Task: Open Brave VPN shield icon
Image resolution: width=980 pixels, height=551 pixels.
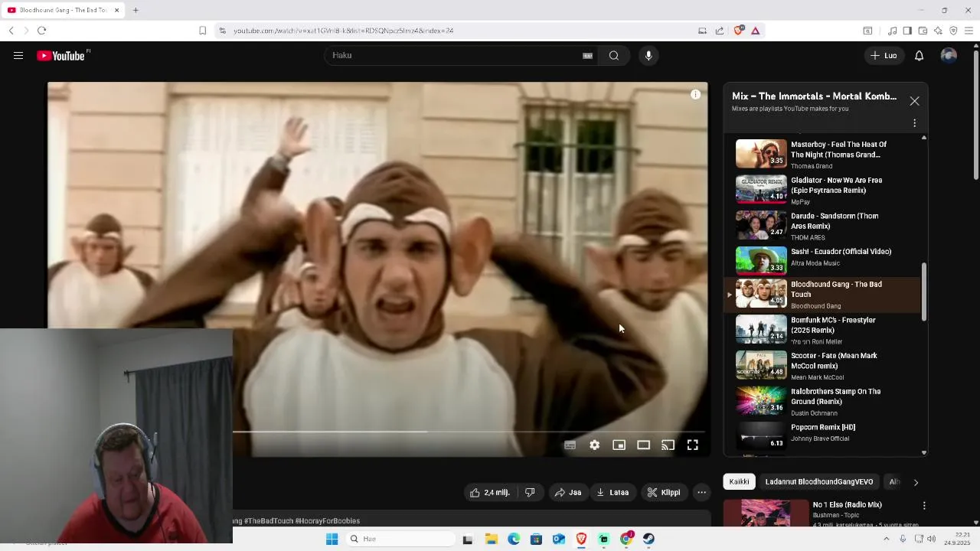Action: click(953, 31)
